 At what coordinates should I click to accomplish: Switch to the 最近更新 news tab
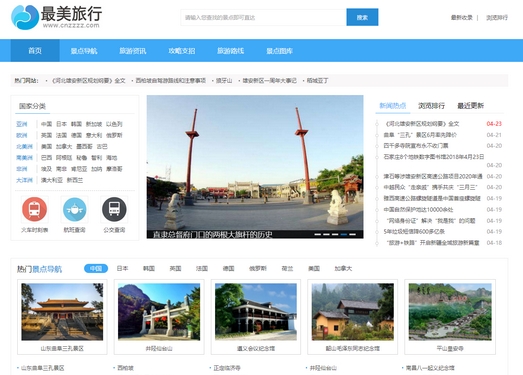pos(470,106)
